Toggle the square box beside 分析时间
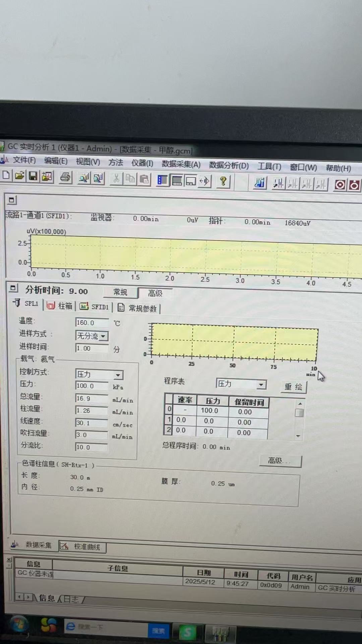 13,288
